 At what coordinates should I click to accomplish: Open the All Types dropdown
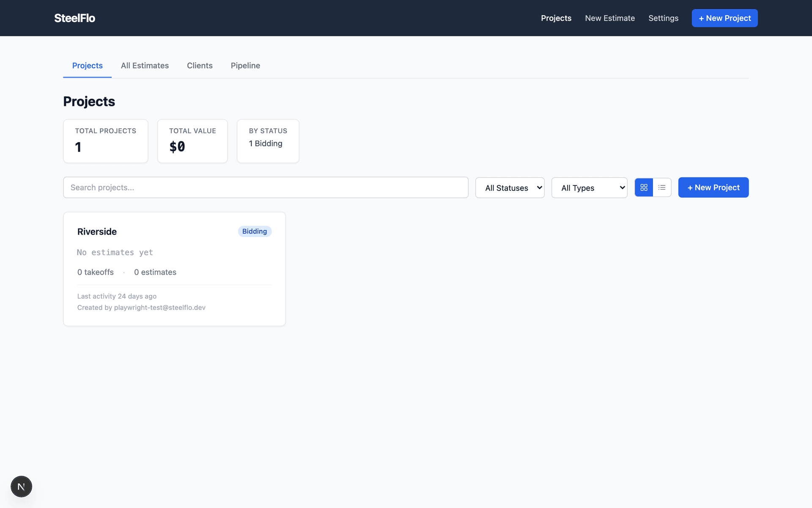[x=589, y=188]
